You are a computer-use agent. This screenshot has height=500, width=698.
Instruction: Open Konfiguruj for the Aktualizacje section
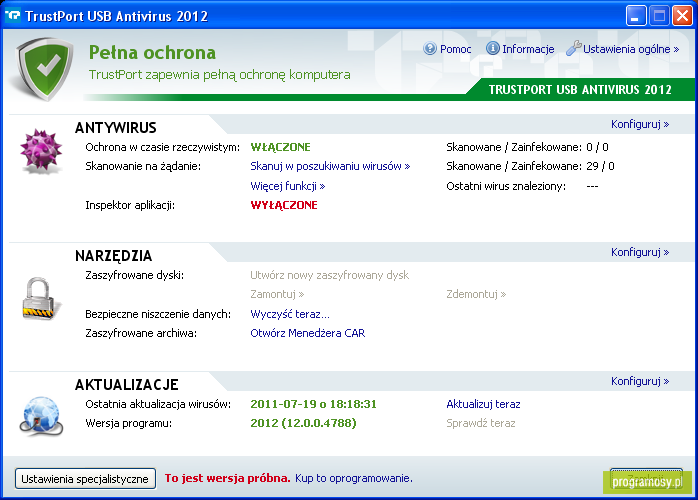click(x=640, y=382)
